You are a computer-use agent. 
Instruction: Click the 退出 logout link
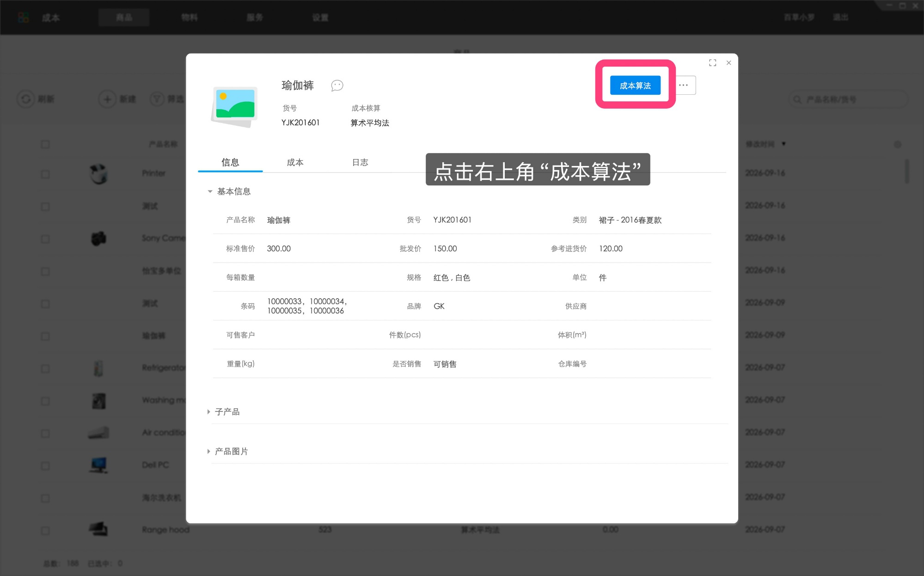tap(840, 18)
